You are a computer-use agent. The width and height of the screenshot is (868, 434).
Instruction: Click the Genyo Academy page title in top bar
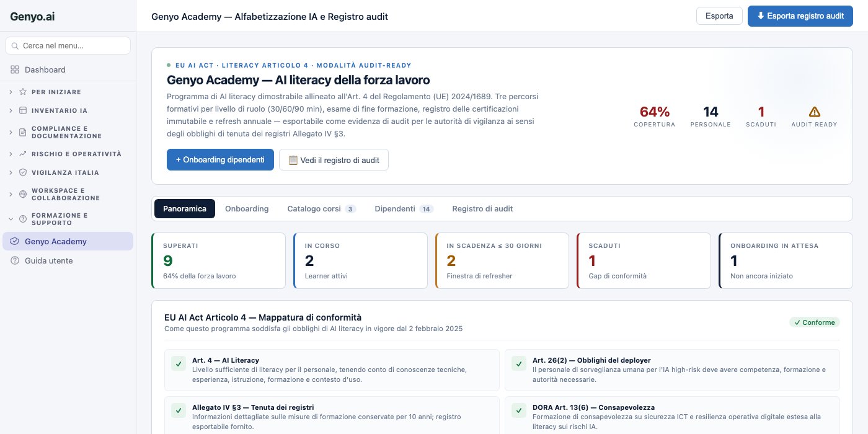tap(270, 17)
